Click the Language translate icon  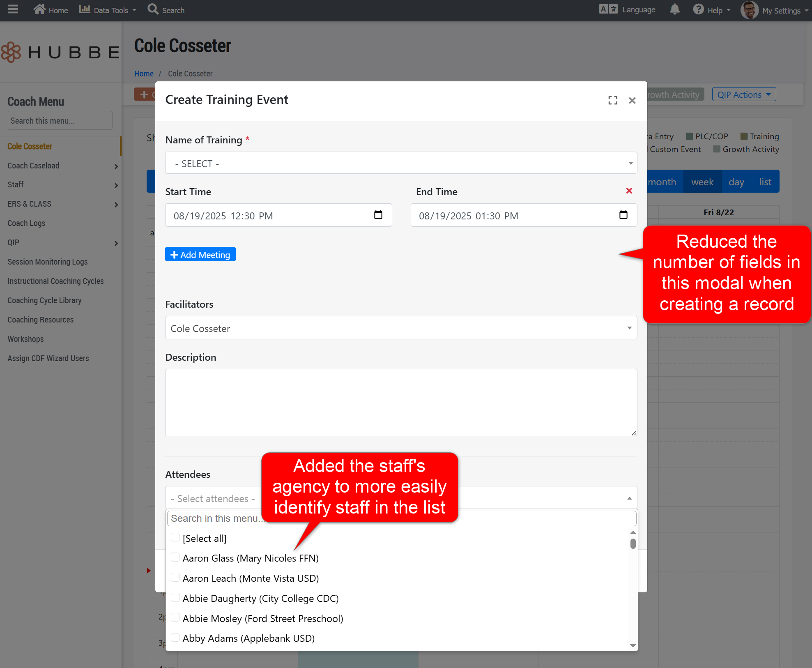click(x=608, y=9)
